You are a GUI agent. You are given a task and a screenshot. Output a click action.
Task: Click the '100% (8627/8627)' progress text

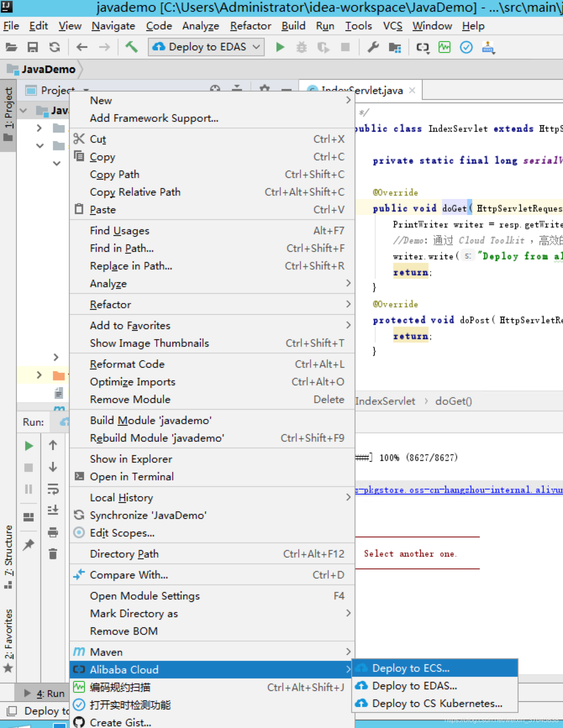pos(418,458)
